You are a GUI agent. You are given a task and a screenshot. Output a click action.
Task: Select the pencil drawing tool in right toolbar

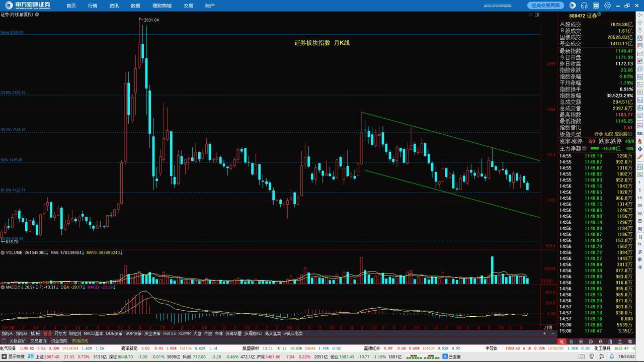640,157
